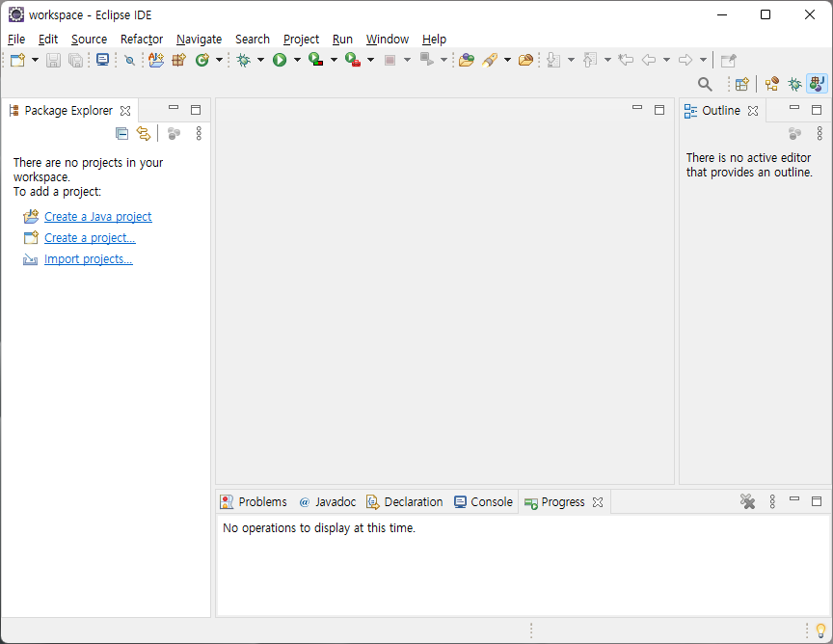This screenshot has width=833, height=644.
Task: Click Package Explorer focus task icon
Action: point(174,133)
